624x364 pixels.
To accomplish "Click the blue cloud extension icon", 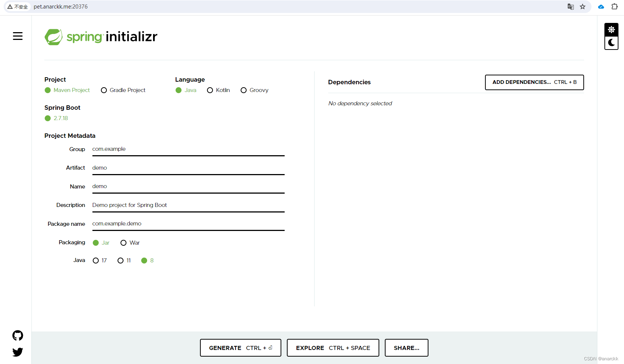I will 601,7.
